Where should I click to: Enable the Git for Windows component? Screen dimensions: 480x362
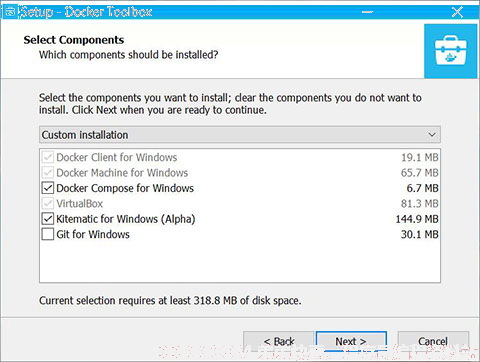48,234
